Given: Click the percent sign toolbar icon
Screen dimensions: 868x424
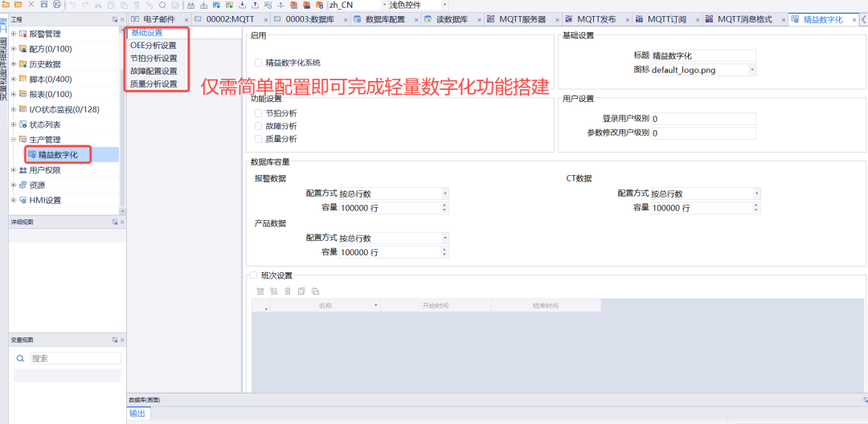Looking at the screenshot, I should (149, 5).
